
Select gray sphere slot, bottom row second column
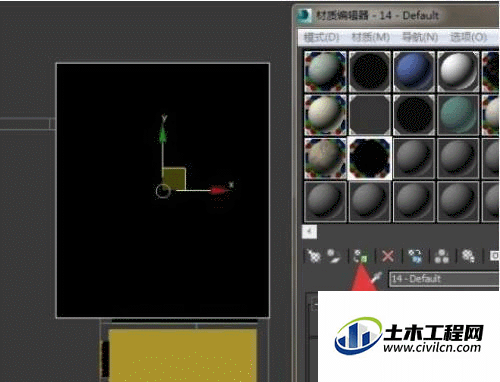(370, 201)
